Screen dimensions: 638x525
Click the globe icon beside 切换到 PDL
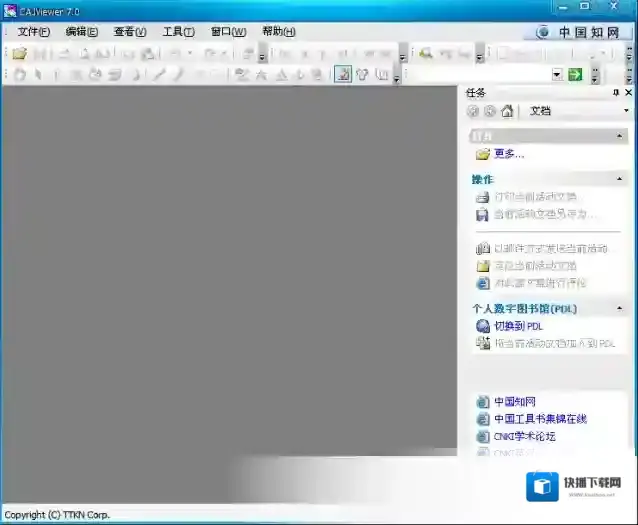(484, 326)
